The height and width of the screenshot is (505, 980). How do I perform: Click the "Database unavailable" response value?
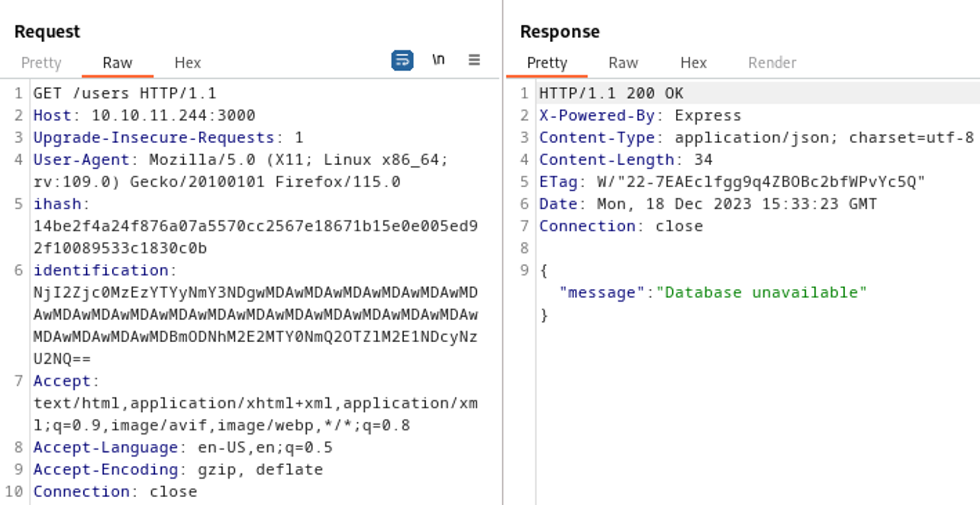point(761,293)
